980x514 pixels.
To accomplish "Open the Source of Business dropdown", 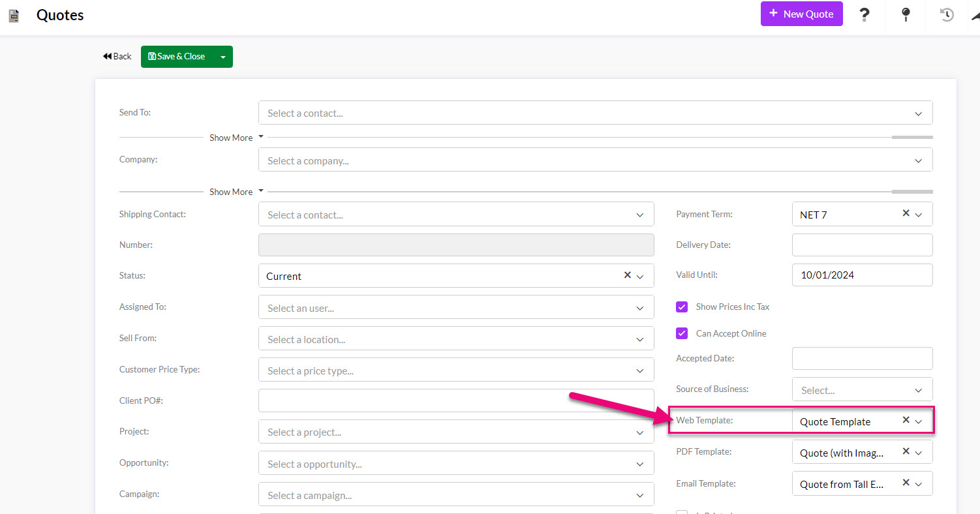I will pyautogui.click(x=919, y=389).
